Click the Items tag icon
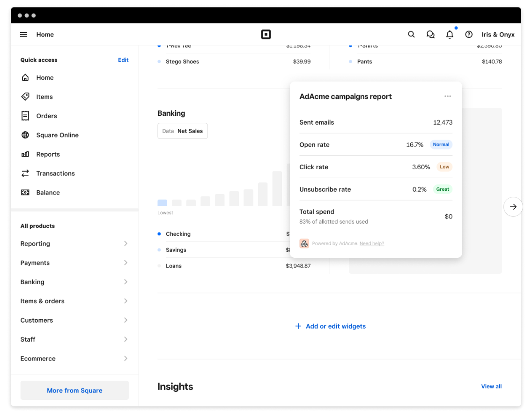 click(x=25, y=97)
